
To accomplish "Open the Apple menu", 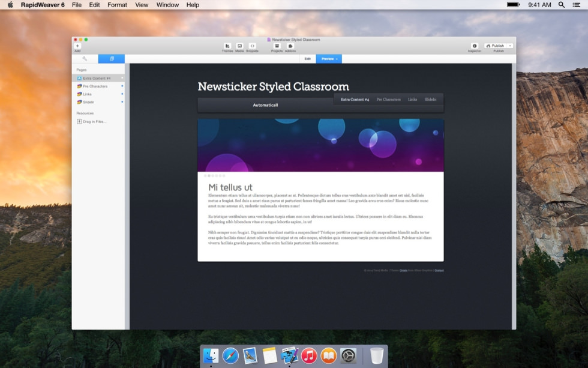I will pyautogui.click(x=11, y=5).
